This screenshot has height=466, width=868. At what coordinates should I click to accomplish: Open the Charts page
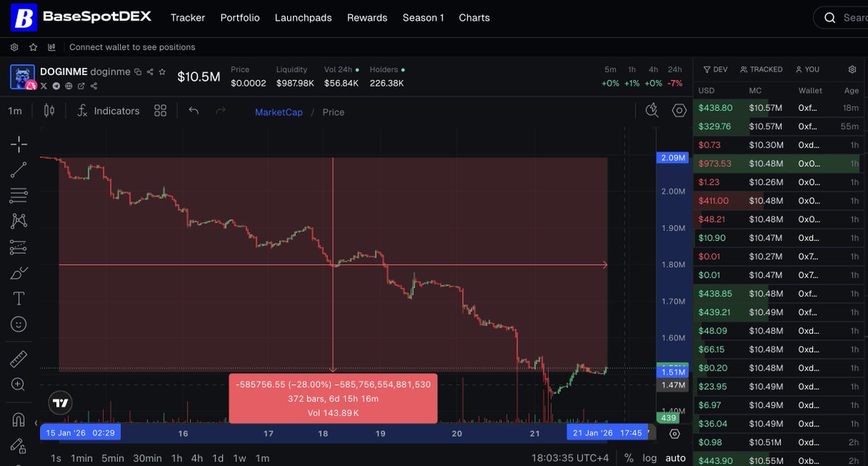click(475, 17)
